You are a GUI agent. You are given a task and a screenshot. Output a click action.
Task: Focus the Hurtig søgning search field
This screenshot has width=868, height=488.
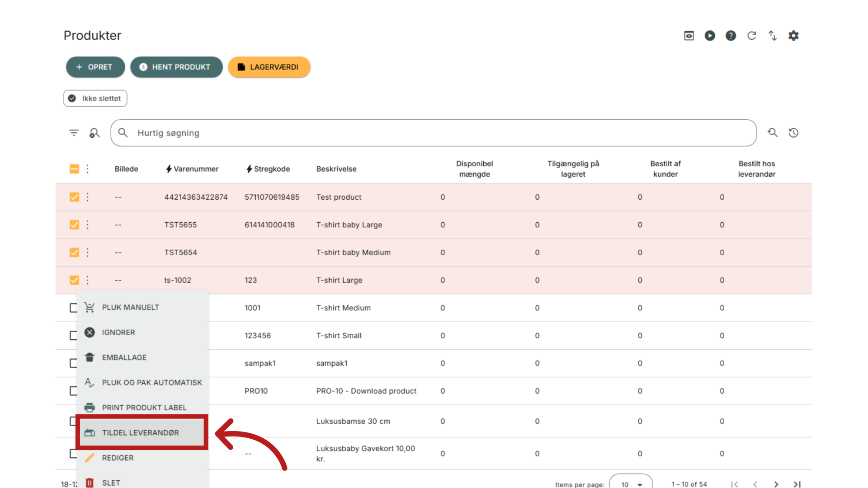(433, 133)
